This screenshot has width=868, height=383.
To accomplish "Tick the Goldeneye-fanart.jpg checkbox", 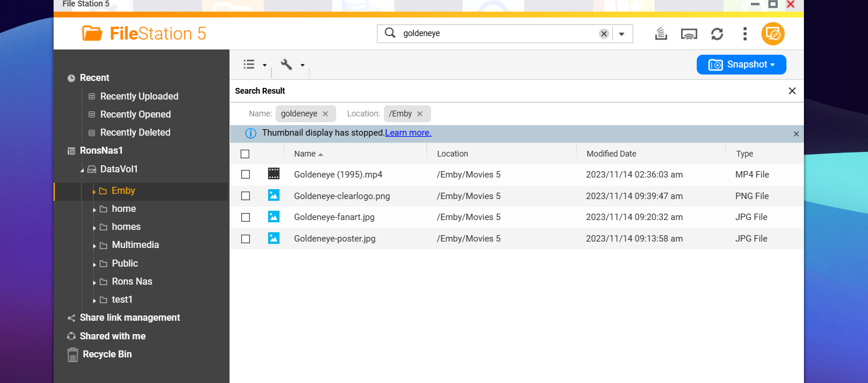I will pyautogui.click(x=245, y=217).
